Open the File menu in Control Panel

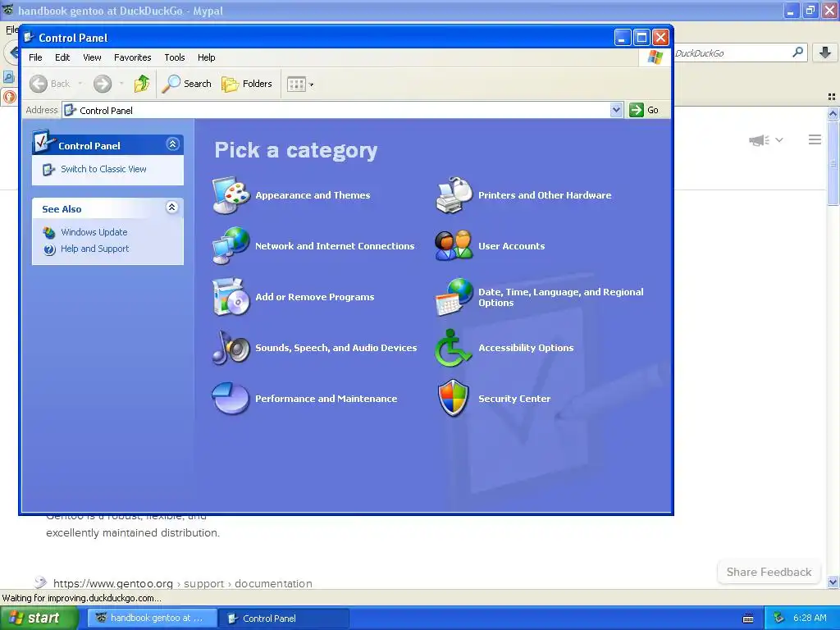click(x=35, y=57)
